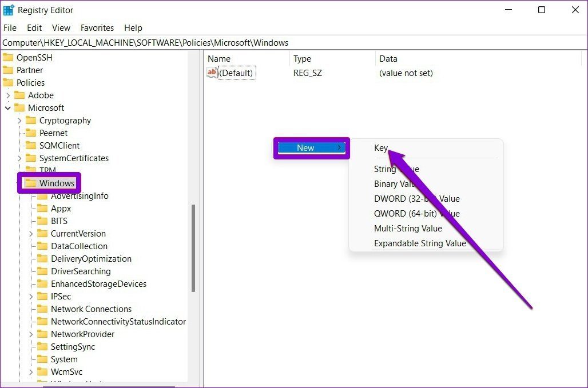Click the SQMClient folder icon
The image size is (588, 388).
point(31,145)
